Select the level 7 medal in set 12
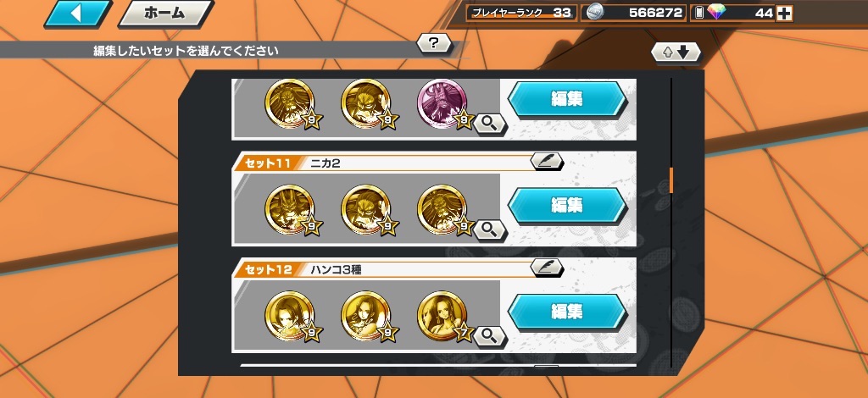This screenshot has width=868, height=398. coord(442,316)
